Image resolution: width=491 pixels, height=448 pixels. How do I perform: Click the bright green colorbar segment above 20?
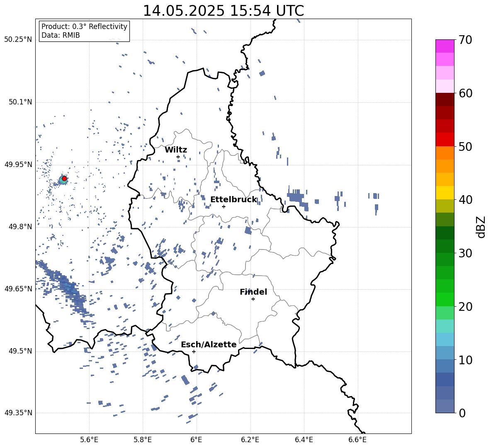(x=445, y=299)
